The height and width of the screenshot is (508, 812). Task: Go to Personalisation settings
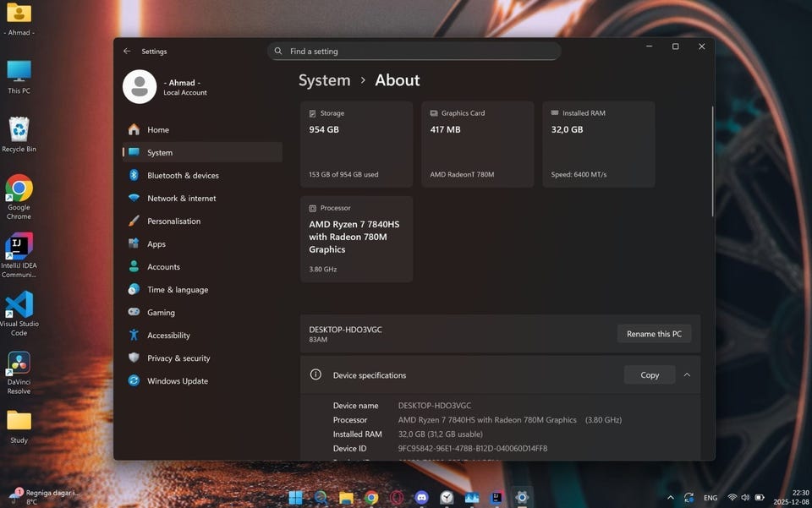pyautogui.click(x=173, y=221)
